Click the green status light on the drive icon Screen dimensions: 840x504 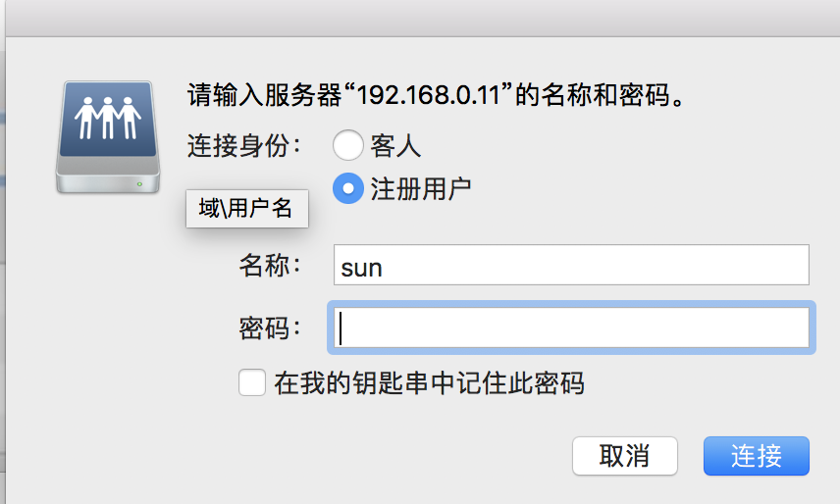tap(140, 183)
